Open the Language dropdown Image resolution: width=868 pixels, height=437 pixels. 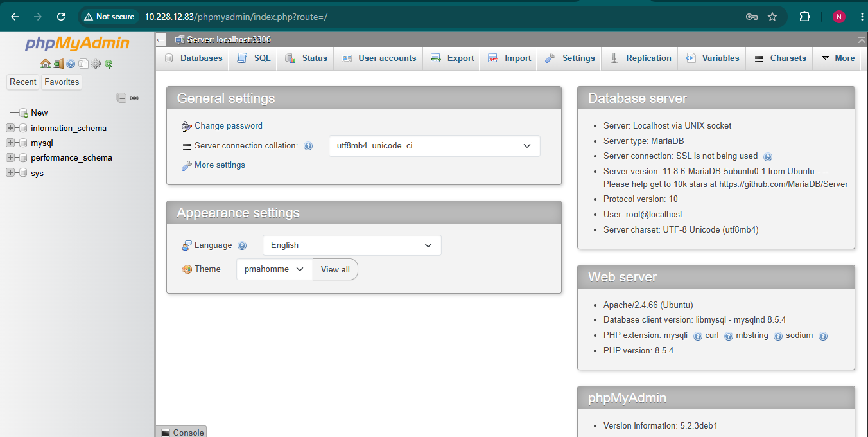click(x=352, y=245)
